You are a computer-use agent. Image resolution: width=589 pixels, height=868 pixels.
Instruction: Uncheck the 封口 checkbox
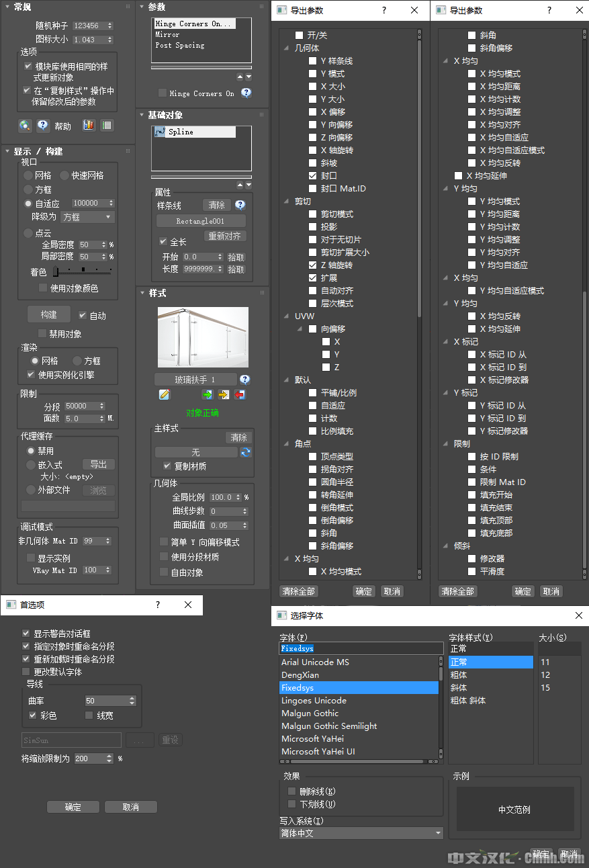click(313, 175)
